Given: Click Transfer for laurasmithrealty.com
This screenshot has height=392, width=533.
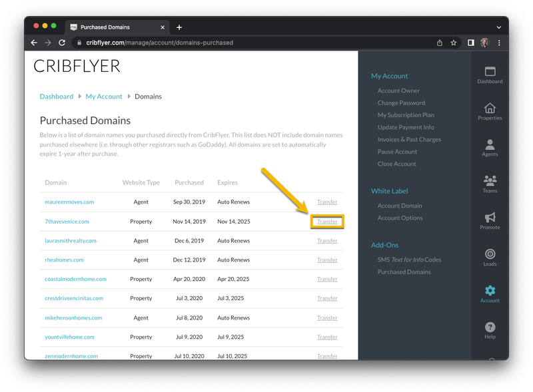Looking at the screenshot, I should tap(327, 241).
